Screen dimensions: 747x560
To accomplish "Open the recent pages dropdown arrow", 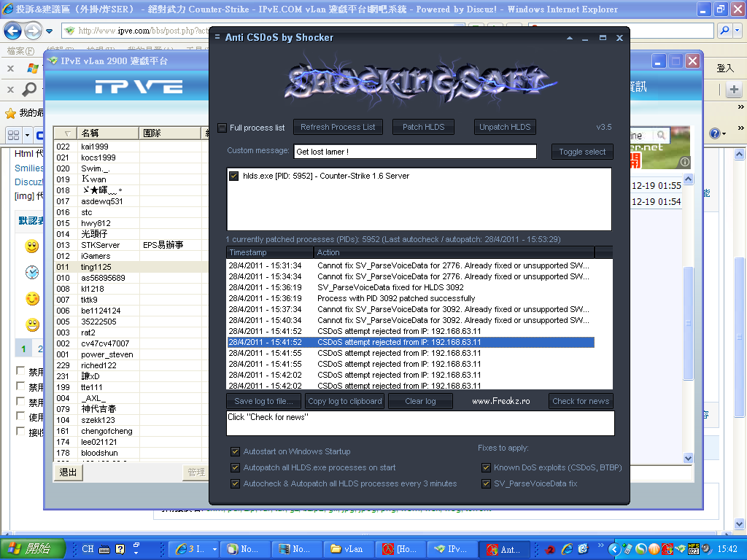I will click(x=49, y=31).
